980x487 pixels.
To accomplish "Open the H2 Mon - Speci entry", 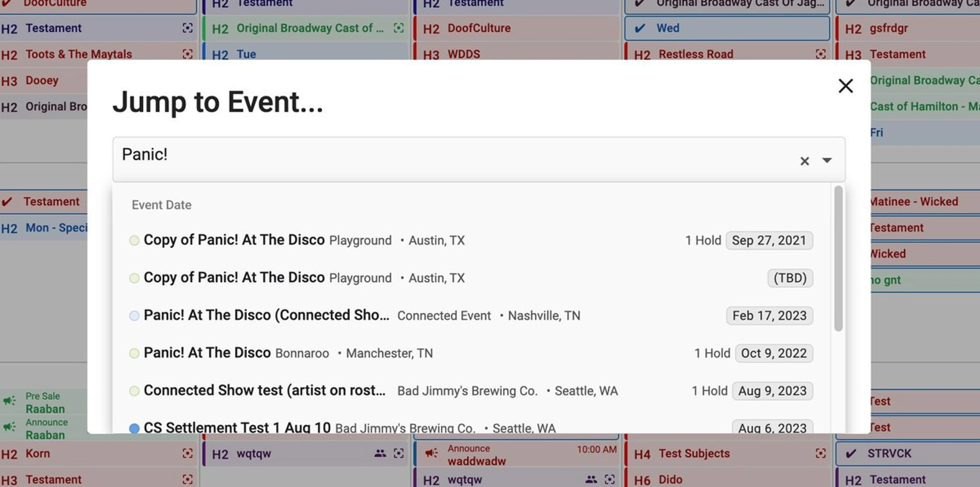I will tap(44, 228).
